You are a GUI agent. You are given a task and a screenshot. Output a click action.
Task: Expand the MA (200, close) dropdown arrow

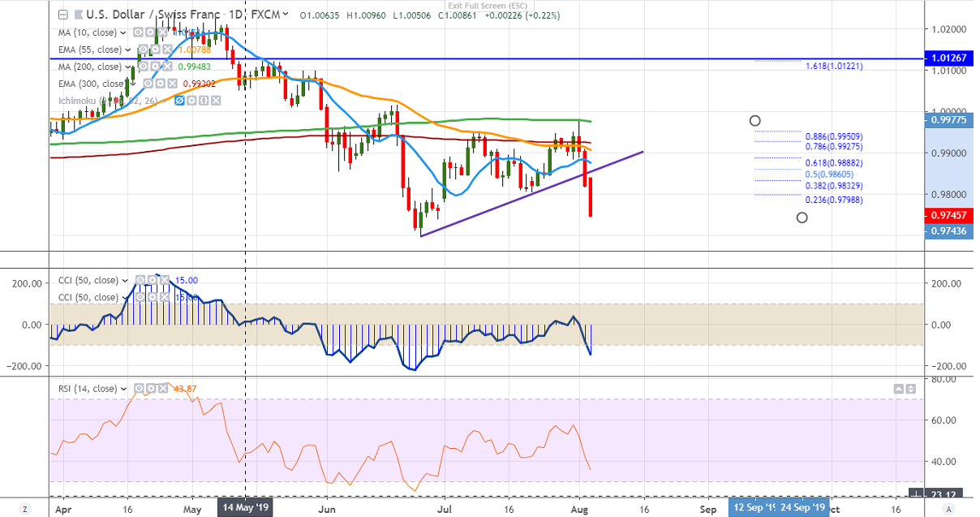point(128,67)
